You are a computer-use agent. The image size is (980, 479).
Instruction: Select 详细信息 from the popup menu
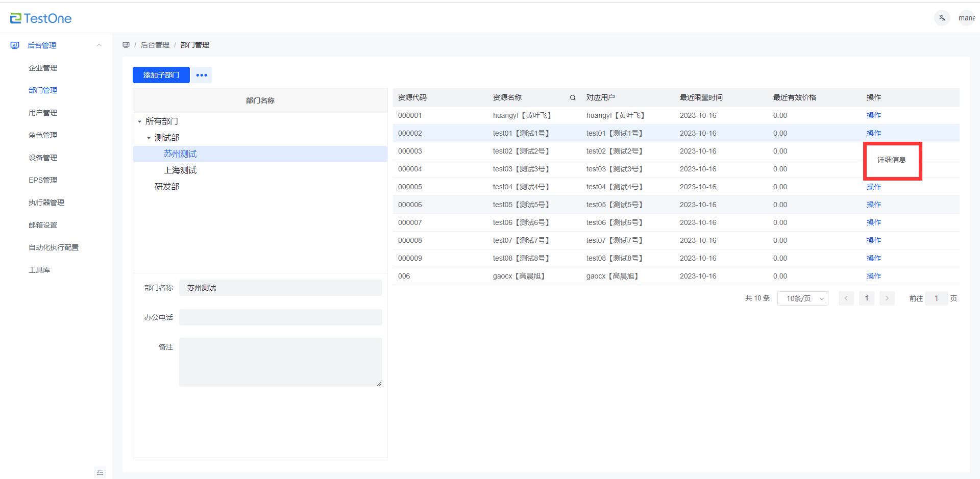pos(891,160)
